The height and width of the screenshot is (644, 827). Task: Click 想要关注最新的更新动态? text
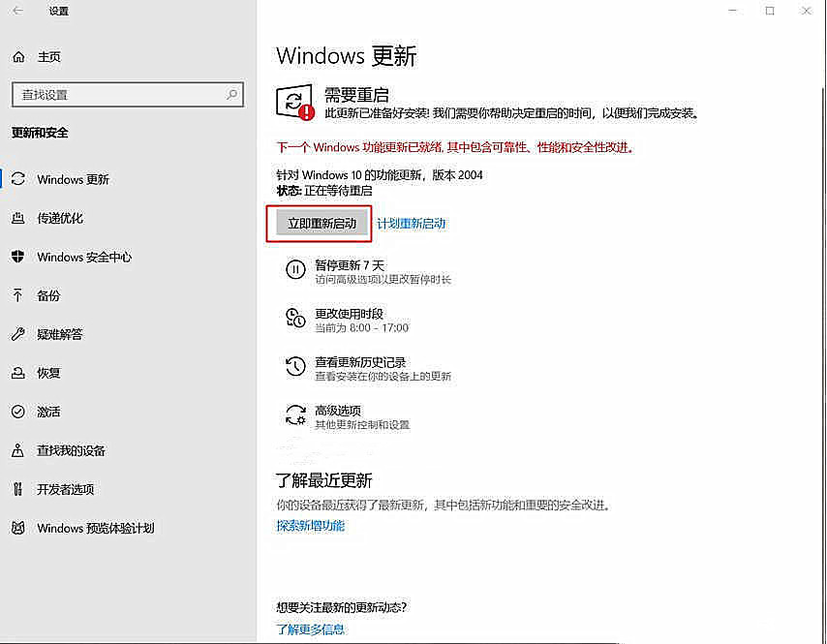click(341, 607)
